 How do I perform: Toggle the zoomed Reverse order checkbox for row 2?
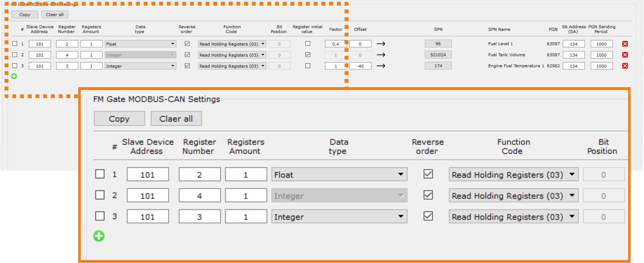[x=428, y=195]
